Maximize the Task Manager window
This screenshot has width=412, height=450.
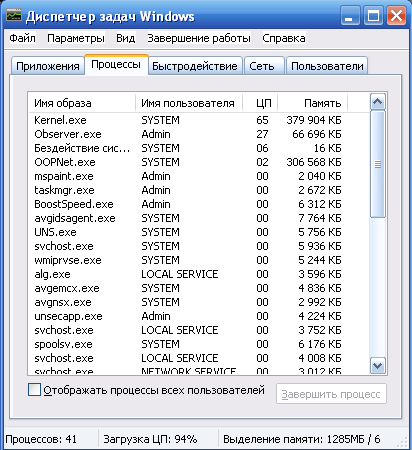pyautogui.click(x=373, y=16)
